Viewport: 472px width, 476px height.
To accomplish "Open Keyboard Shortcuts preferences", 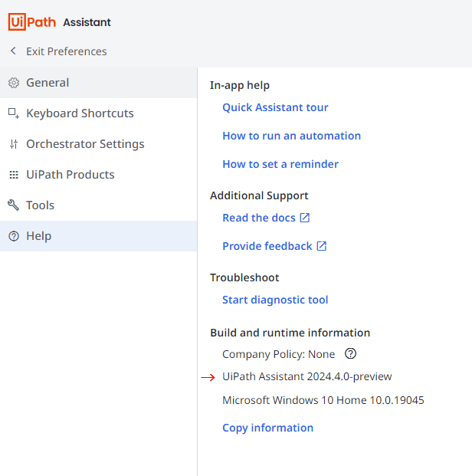I will coord(80,113).
